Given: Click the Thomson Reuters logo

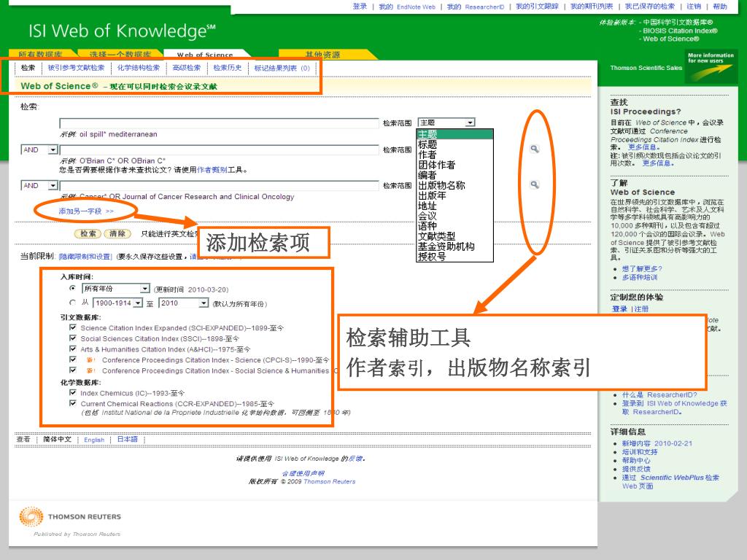Looking at the screenshot, I should tap(70, 517).
